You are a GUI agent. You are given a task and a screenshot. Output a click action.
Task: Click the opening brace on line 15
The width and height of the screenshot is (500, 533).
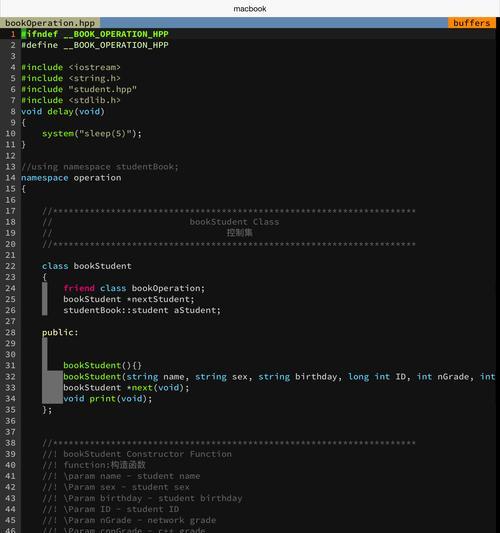[23, 189]
